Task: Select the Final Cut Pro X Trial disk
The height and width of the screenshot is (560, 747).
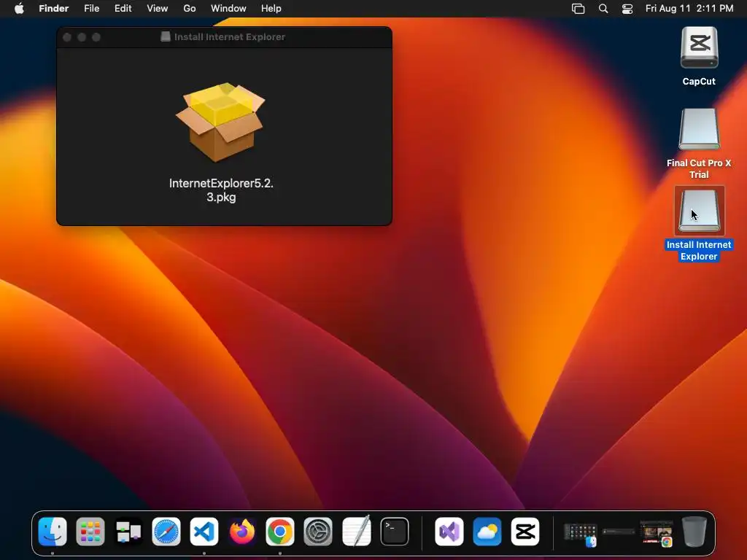Action: tap(699, 130)
